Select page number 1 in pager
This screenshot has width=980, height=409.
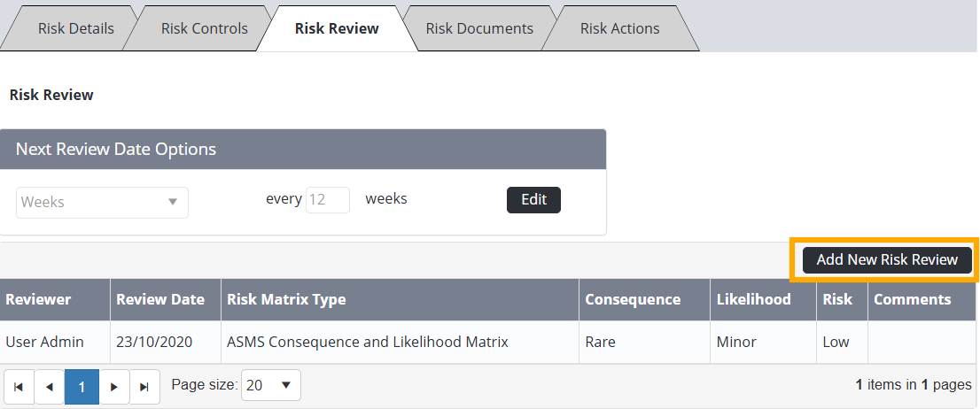point(82,387)
